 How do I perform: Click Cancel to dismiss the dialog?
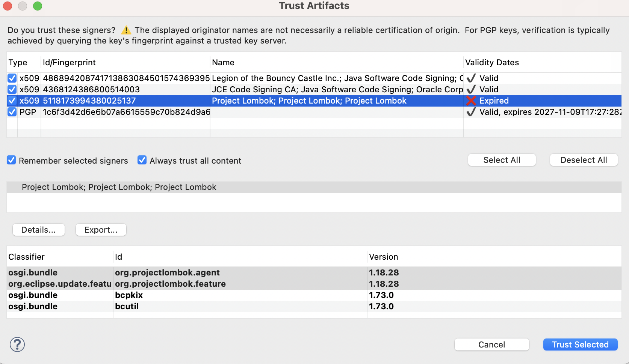pos(491,344)
